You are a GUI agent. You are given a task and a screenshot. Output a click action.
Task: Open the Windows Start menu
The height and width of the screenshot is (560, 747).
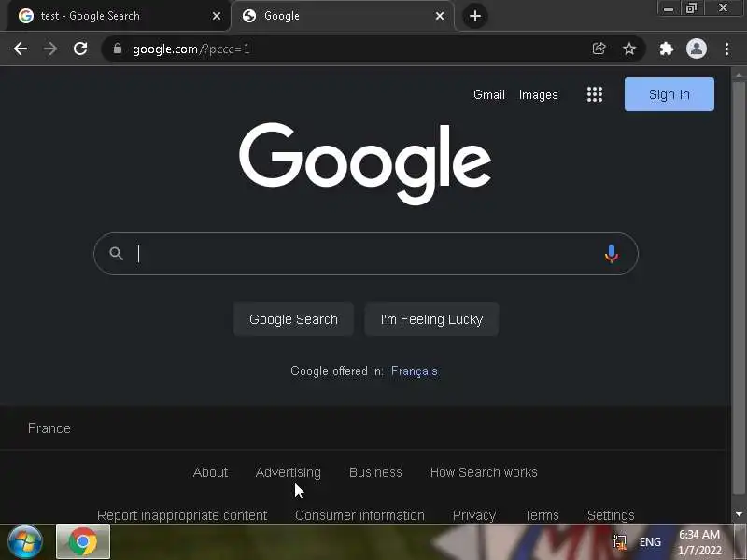[x=25, y=542]
